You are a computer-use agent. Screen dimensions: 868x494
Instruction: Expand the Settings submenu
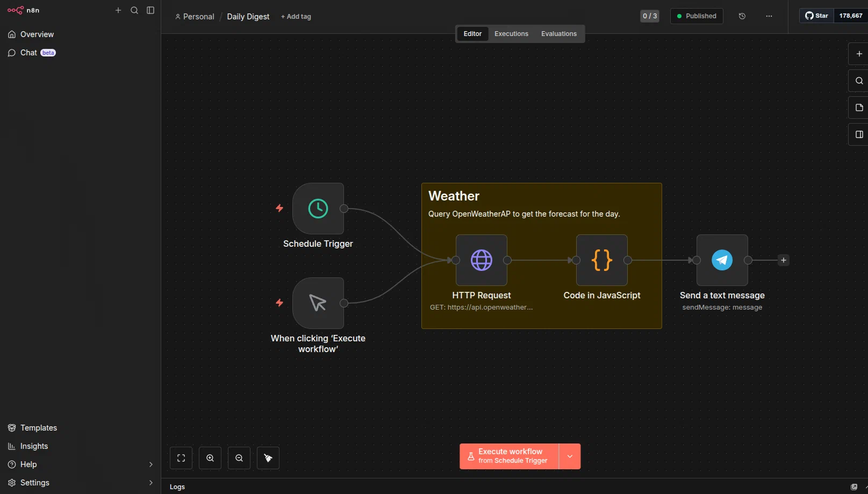pyautogui.click(x=150, y=483)
